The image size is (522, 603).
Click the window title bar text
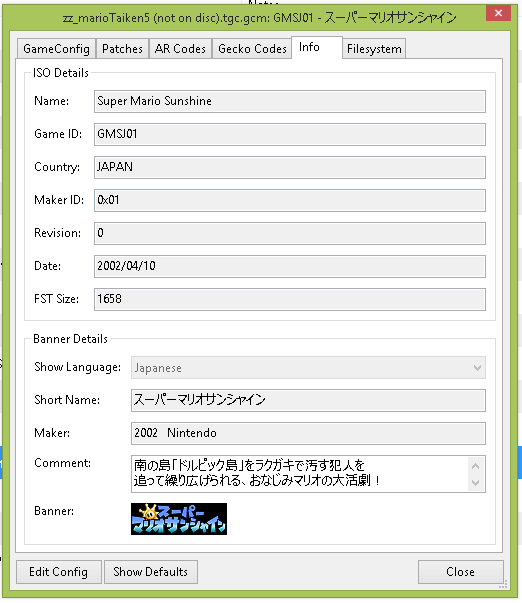[260, 18]
